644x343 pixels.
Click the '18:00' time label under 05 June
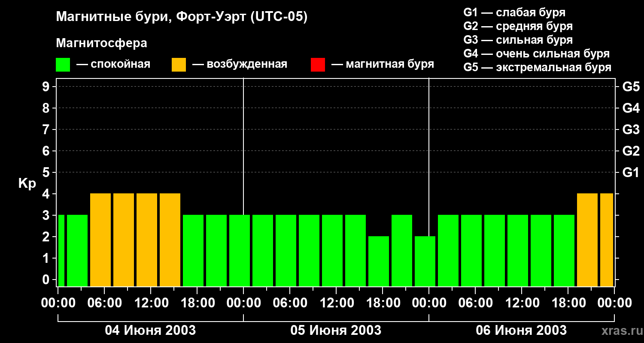pyautogui.click(x=383, y=303)
